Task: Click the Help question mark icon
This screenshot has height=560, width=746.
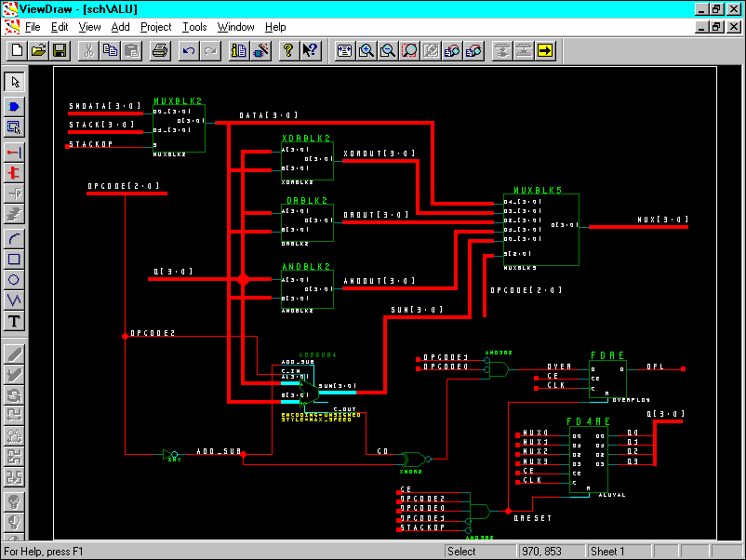Action: 288,50
